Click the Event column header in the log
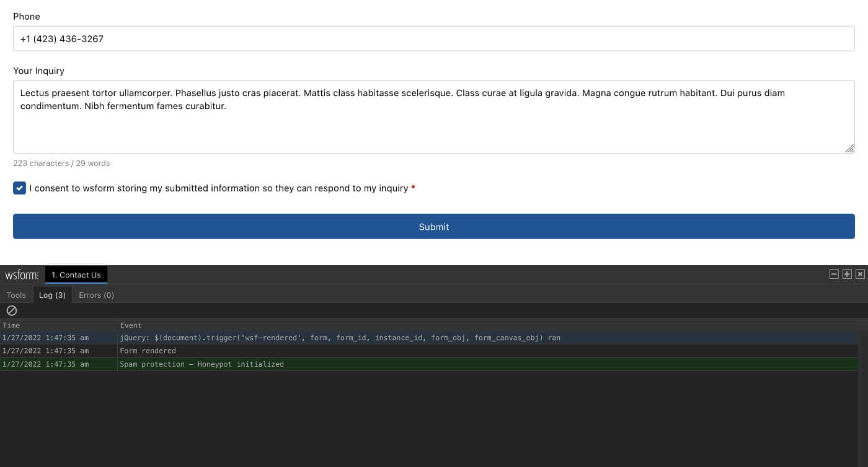The height and width of the screenshot is (467, 868). click(x=130, y=325)
